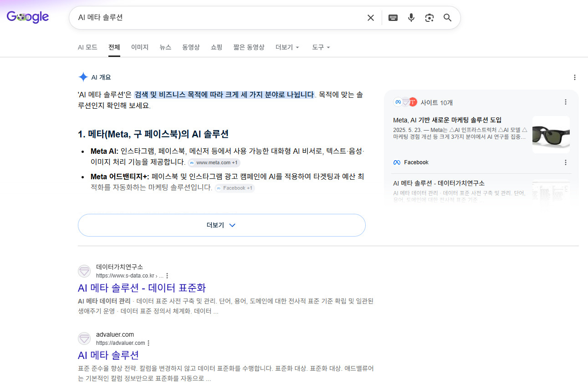Focus the search box containing AI 메타 솔루션
Screen dimensions: 588x389
(x=219, y=18)
